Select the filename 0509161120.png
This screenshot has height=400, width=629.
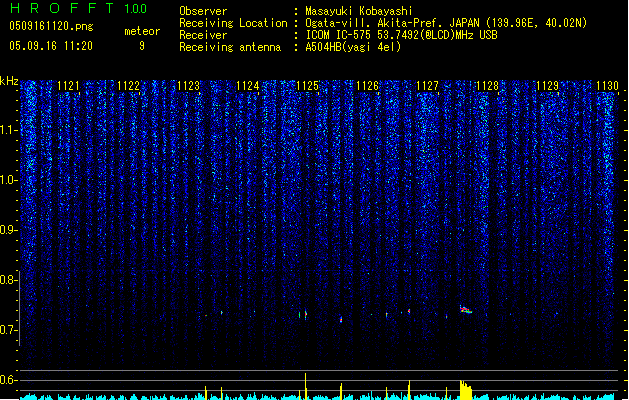click(x=51, y=26)
